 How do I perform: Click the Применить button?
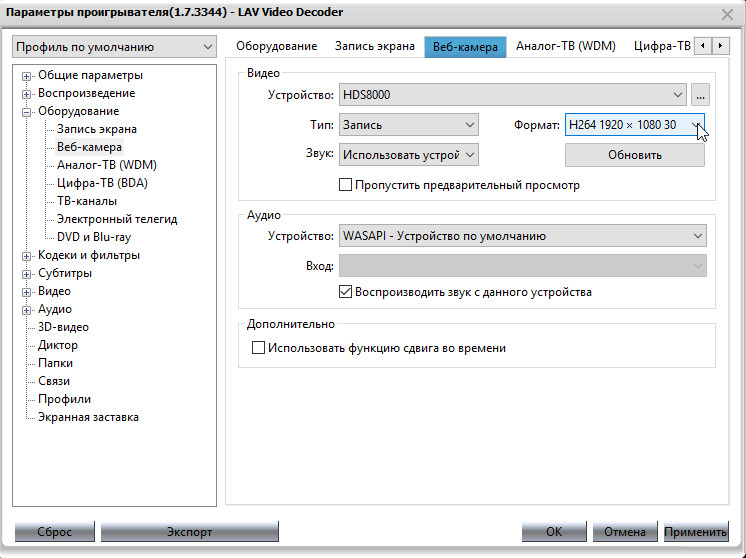(695, 532)
